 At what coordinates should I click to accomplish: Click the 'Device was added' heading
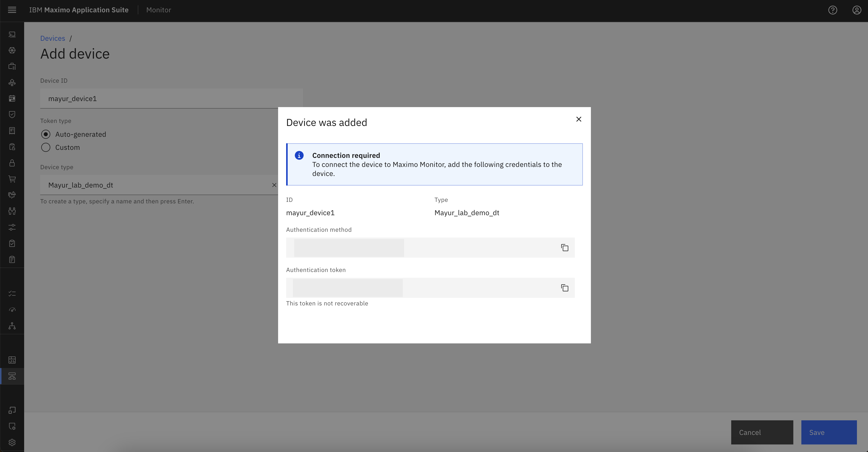(x=327, y=123)
